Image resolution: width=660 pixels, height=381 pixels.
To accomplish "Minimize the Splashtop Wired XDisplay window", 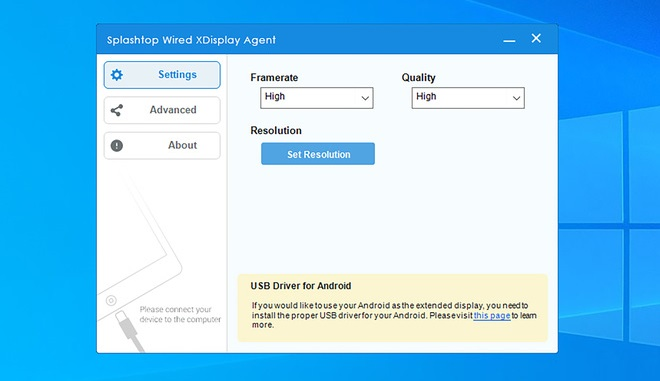I will pyautogui.click(x=509, y=40).
